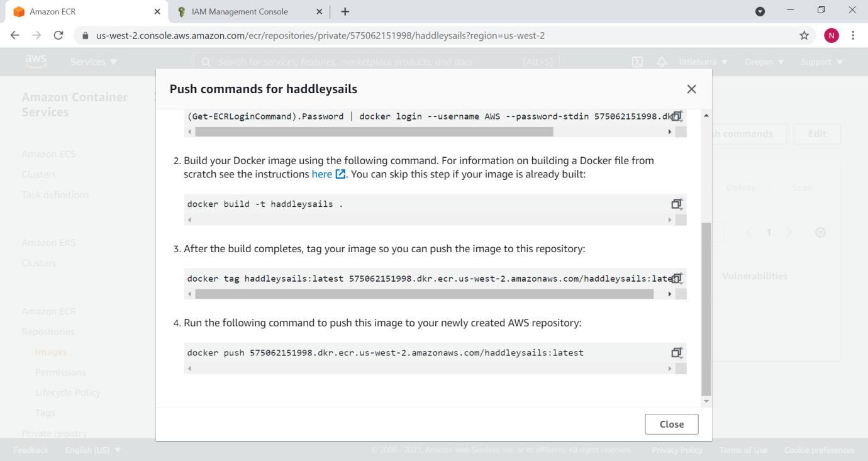Go to the previous page of images
This screenshot has width=868, height=461.
(x=748, y=232)
